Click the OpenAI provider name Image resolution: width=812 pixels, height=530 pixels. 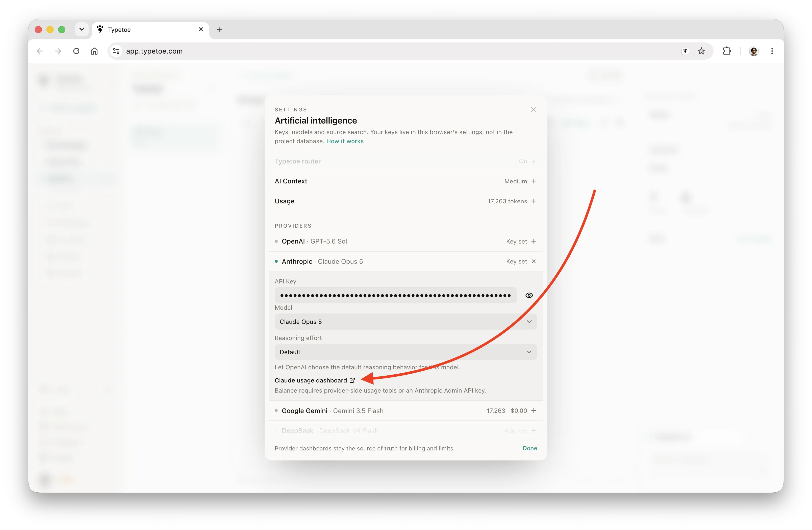click(293, 241)
